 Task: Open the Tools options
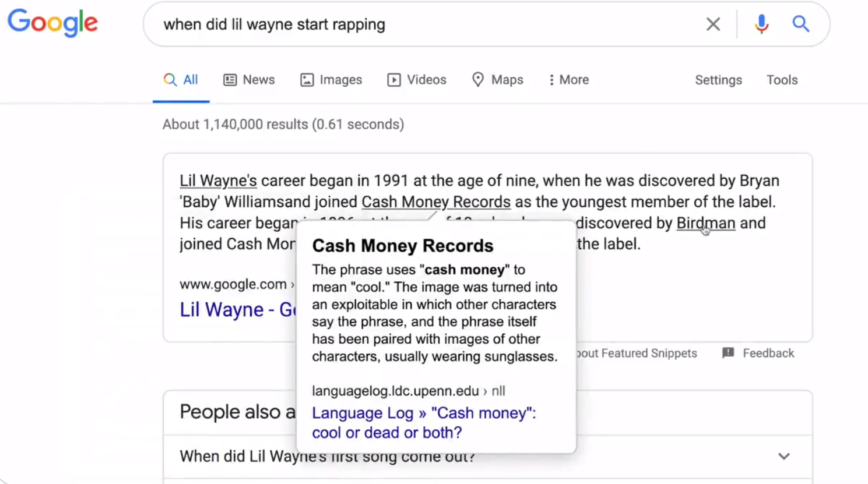(782, 79)
